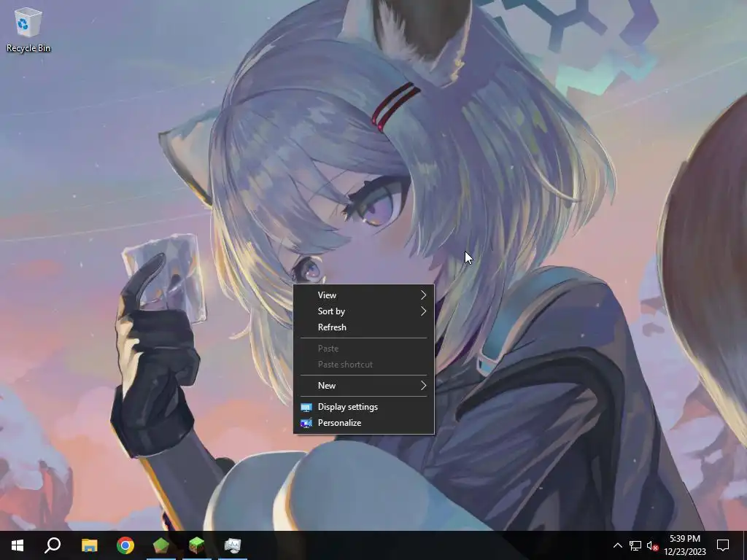The height and width of the screenshot is (560, 747).
Task: Open taskbar Search magnifier
Action: coord(53,545)
